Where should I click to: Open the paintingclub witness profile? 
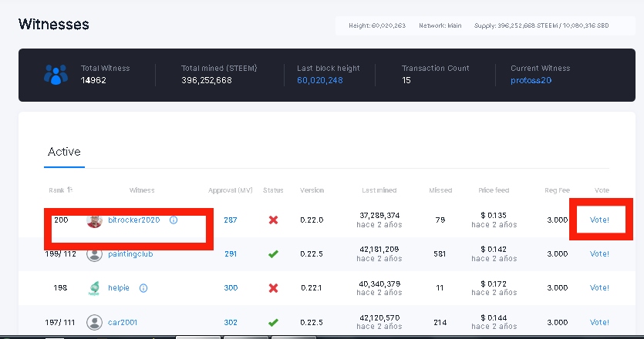(130, 254)
